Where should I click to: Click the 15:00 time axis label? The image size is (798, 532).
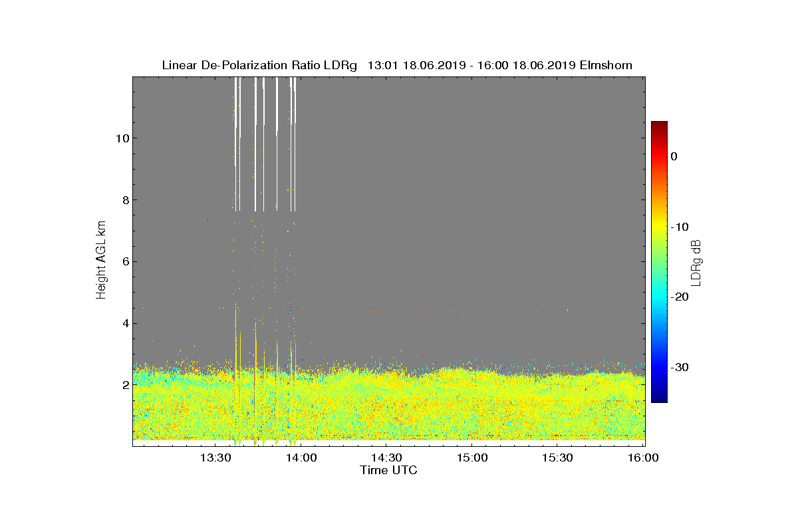(473, 458)
